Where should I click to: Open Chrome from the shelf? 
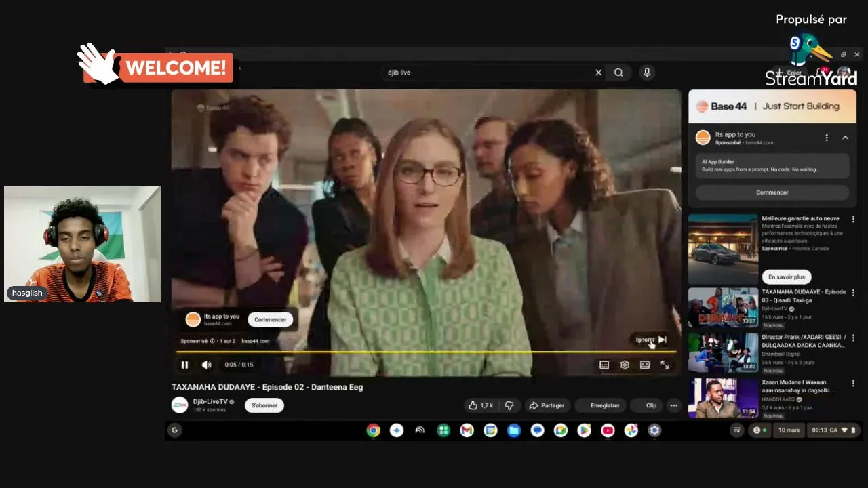coord(373,430)
